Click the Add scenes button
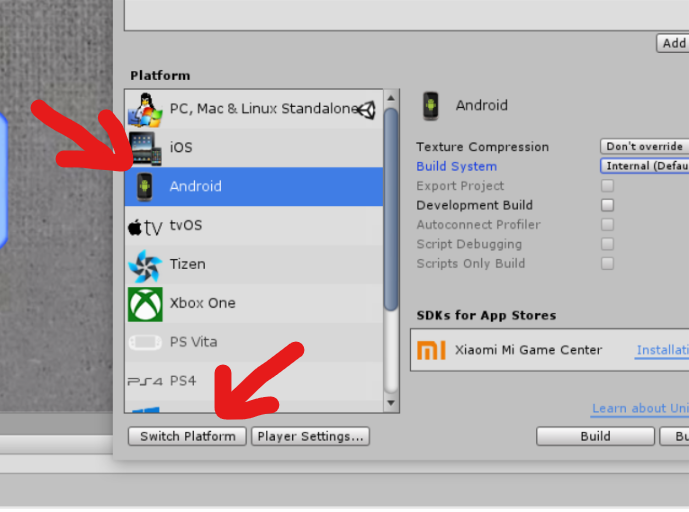The image size is (689, 512). coord(673,43)
